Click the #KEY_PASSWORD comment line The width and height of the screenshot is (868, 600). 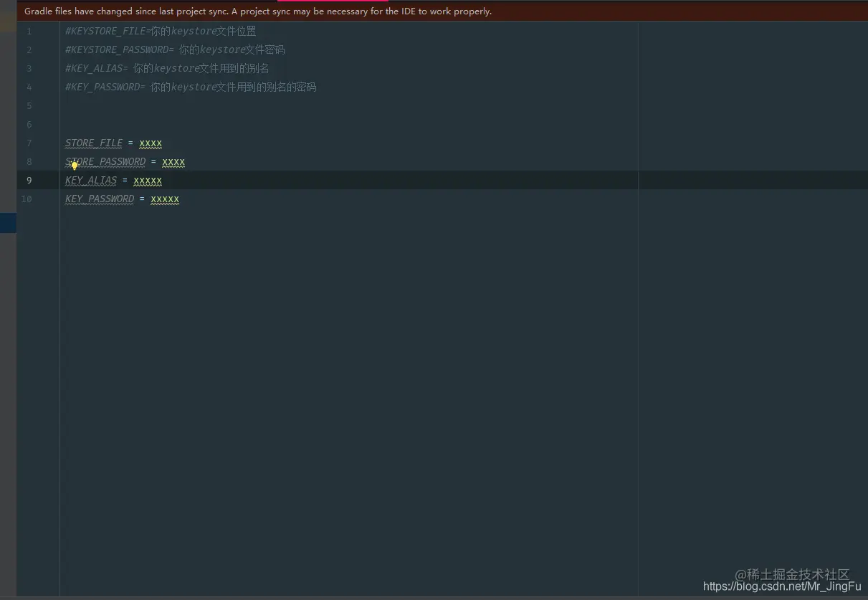coord(191,87)
